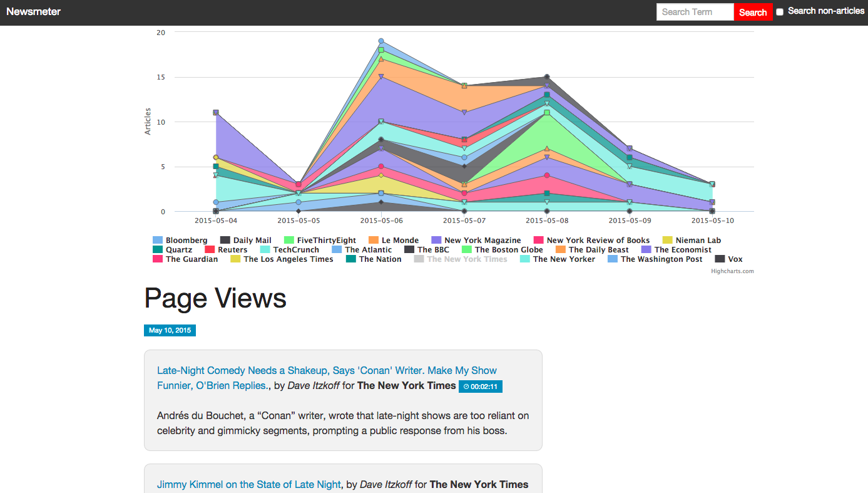Viewport: 868px width, 493px height.
Task: Toggle The Nation legend entry
Action: pos(374,259)
